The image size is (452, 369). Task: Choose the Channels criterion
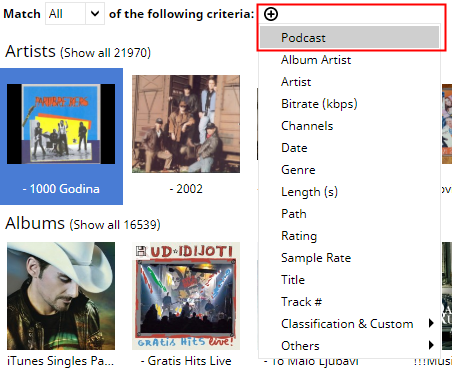[x=349, y=126]
